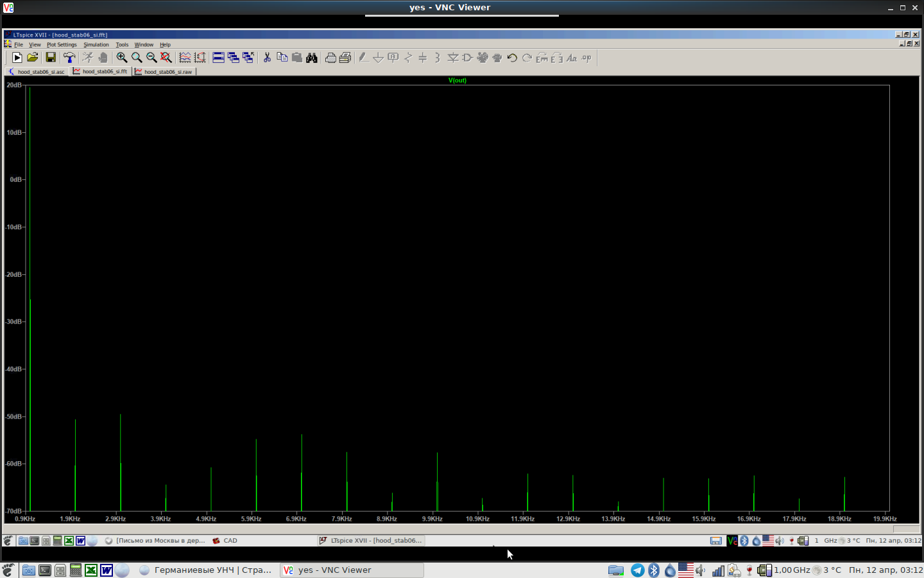Click the 19.9KHz frequency axis label
Screen dimensions: 924x578
[885, 519]
